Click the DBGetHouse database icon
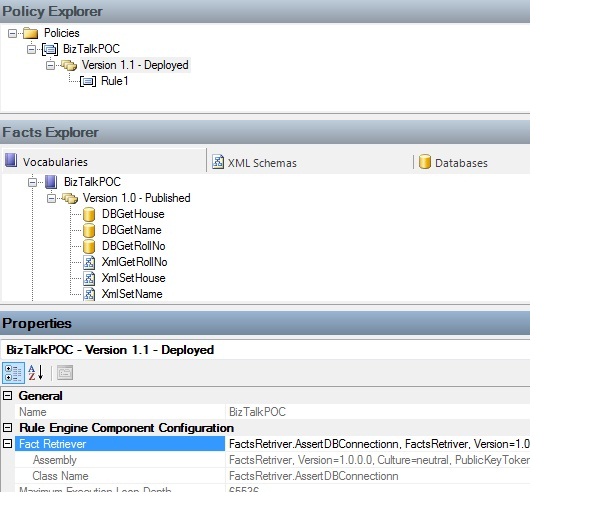The height and width of the screenshot is (509, 592). pyautogui.click(x=89, y=214)
